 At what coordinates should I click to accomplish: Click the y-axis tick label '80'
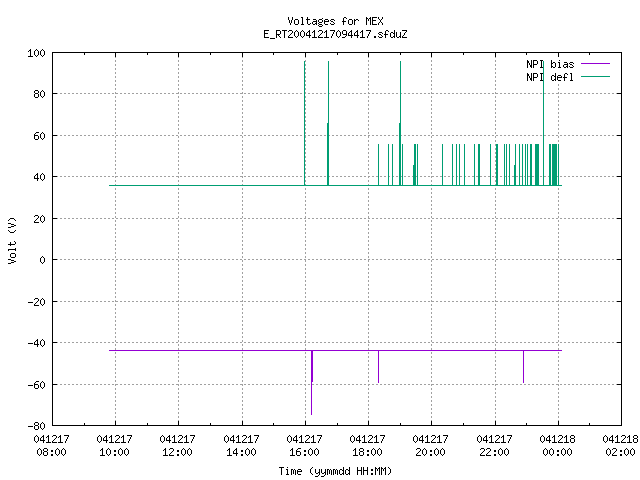(x=40, y=94)
